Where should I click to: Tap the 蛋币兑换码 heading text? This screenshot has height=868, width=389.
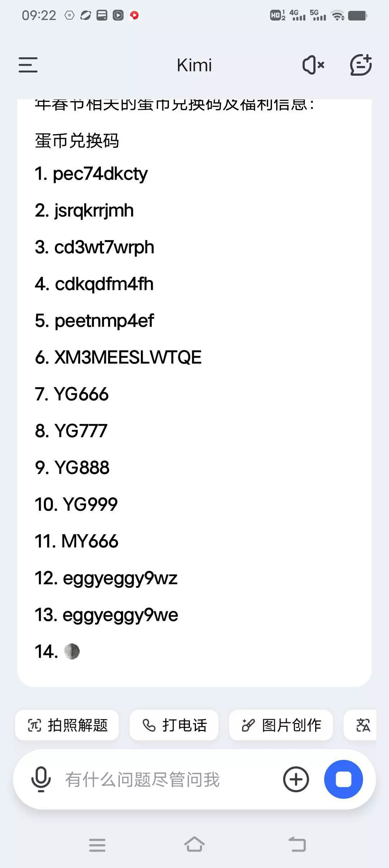coord(77,141)
